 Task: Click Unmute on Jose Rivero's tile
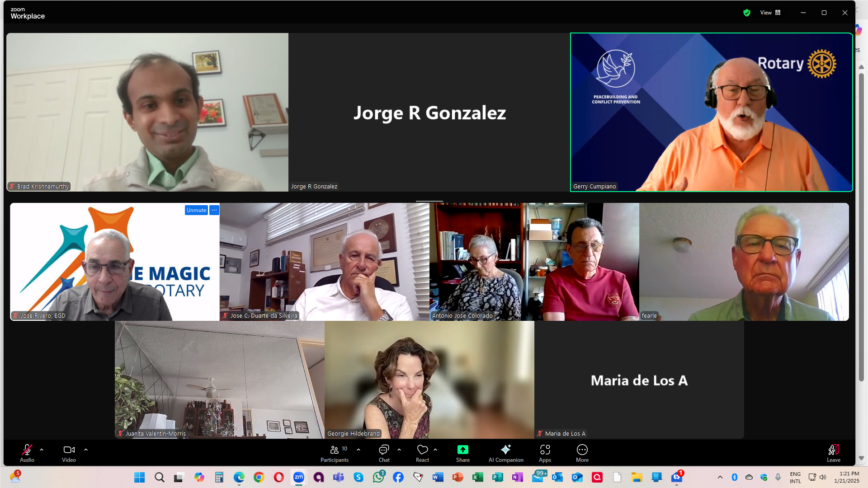coord(196,210)
